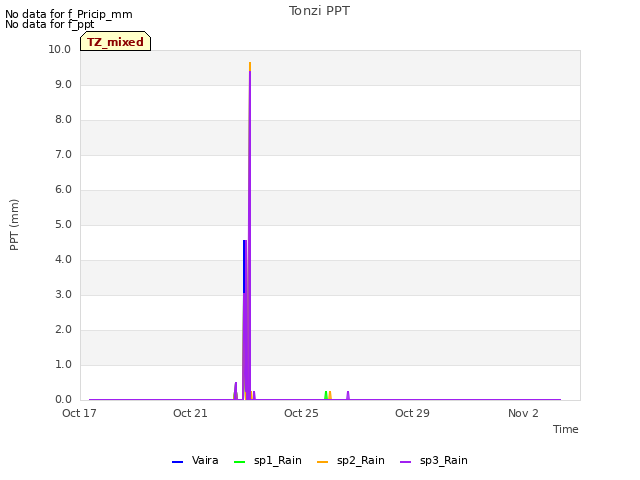Click the 2.0 y-axis tick label

[x=63, y=330]
